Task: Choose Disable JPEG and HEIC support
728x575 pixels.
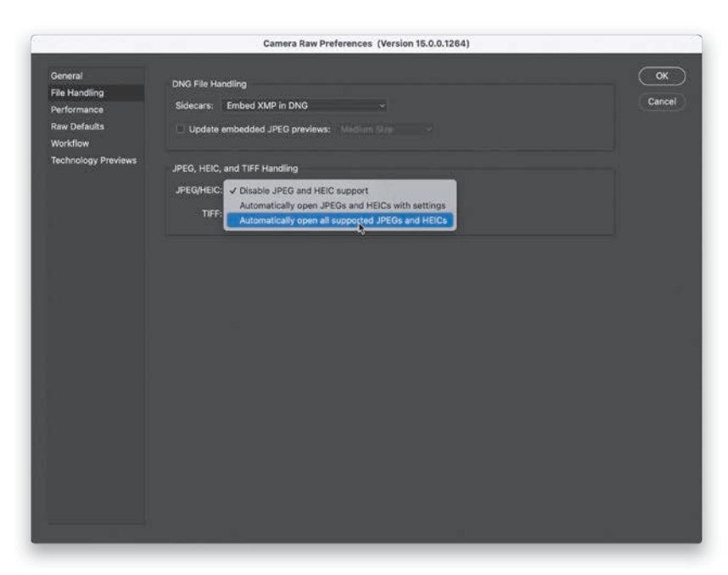Action: (304, 191)
